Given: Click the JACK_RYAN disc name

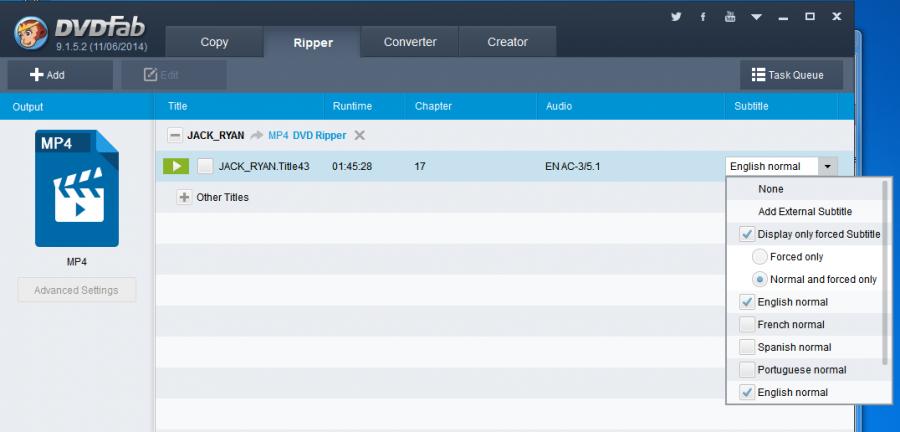Looking at the screenshot, I should click(215, 136).
